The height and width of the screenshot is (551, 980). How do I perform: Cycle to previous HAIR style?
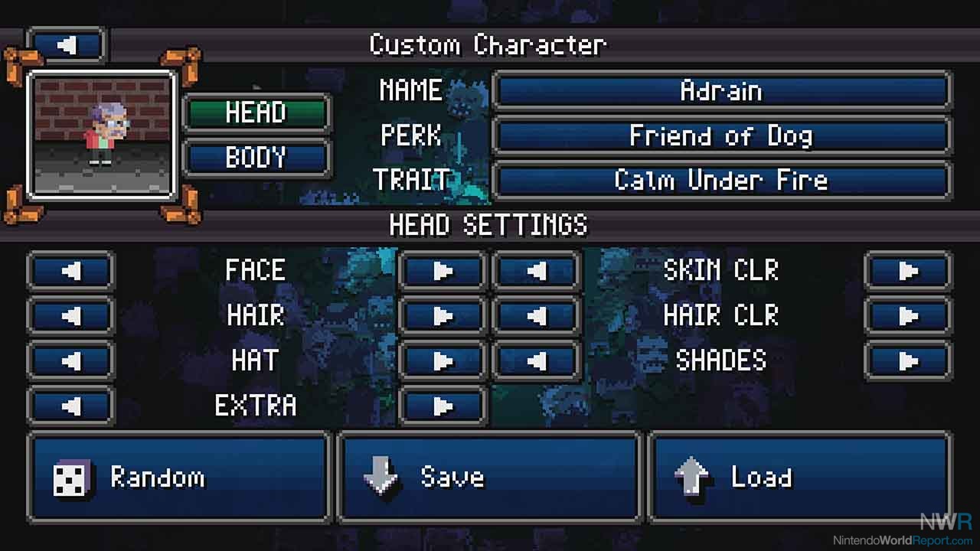pos(71,315)
